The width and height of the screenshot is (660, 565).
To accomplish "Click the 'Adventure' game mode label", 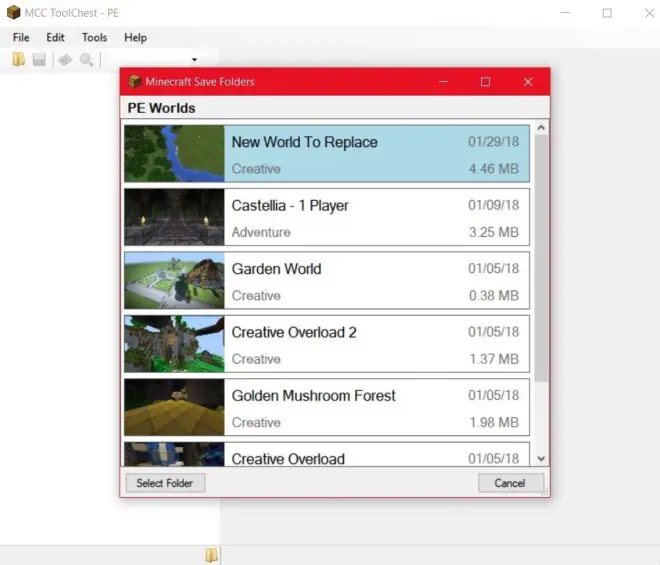I will (261, 232).
